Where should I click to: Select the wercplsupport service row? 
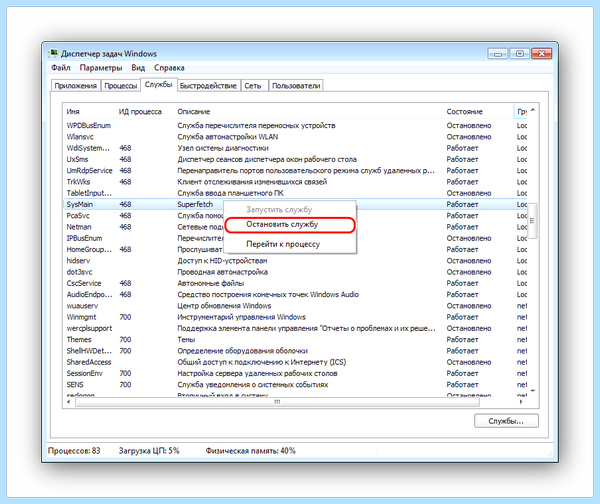[295, 328]
